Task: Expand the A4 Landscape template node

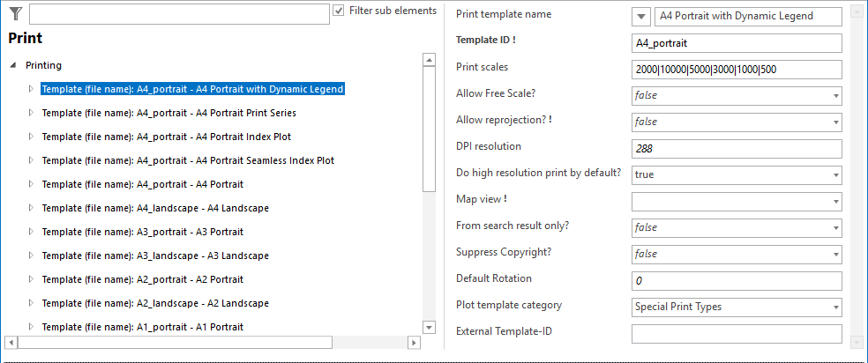Action: 31,208
